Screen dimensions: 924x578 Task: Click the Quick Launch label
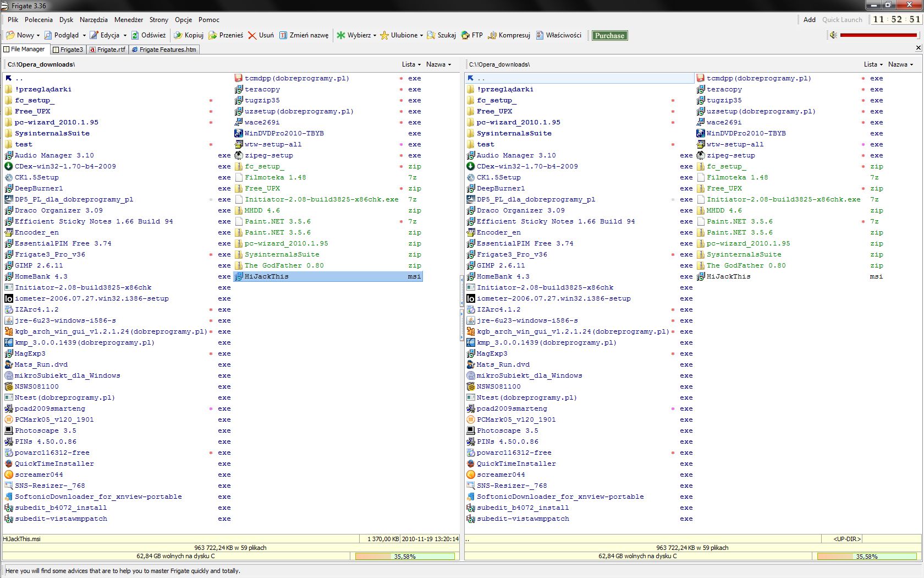[842, 19]
